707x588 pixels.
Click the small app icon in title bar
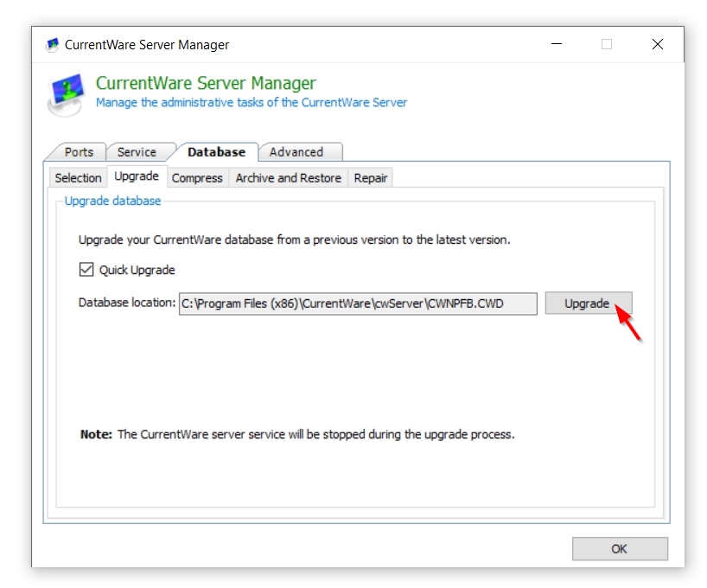52,45
